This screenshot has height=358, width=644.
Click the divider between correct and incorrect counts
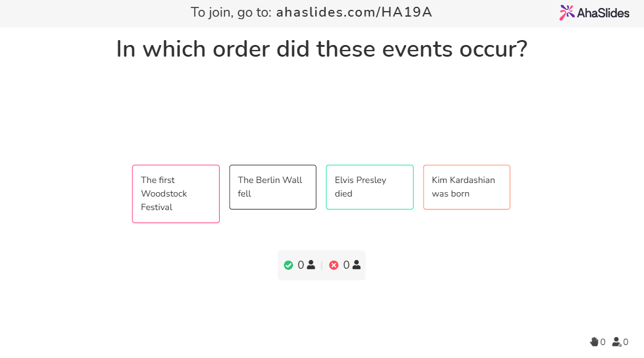323,265
